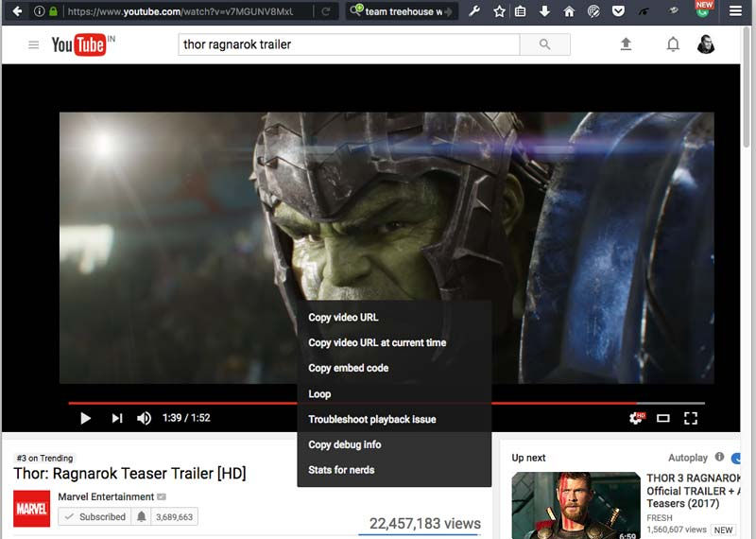Click the Subscribed button
The image size is (756, 539).
(x=95, y=517)
